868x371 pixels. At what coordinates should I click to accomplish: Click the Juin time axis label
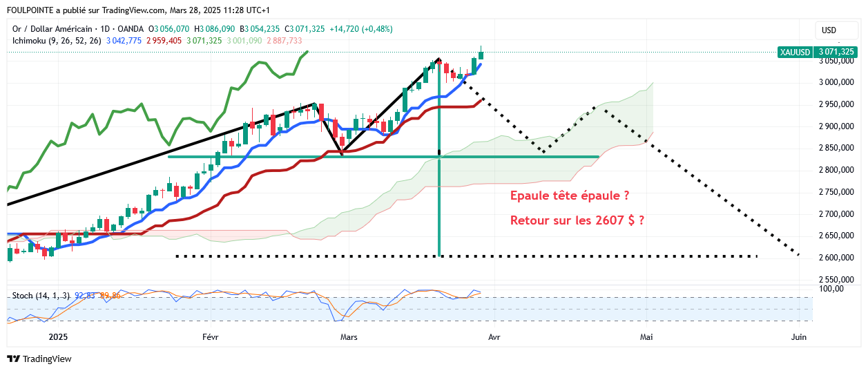click(798, 337)
